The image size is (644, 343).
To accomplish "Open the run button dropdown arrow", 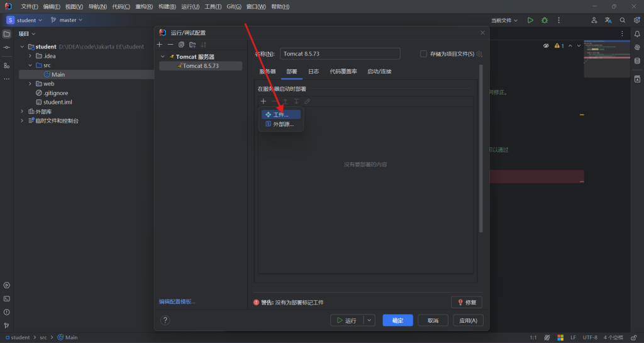I will pyautogui.click(x=369, y=320).
